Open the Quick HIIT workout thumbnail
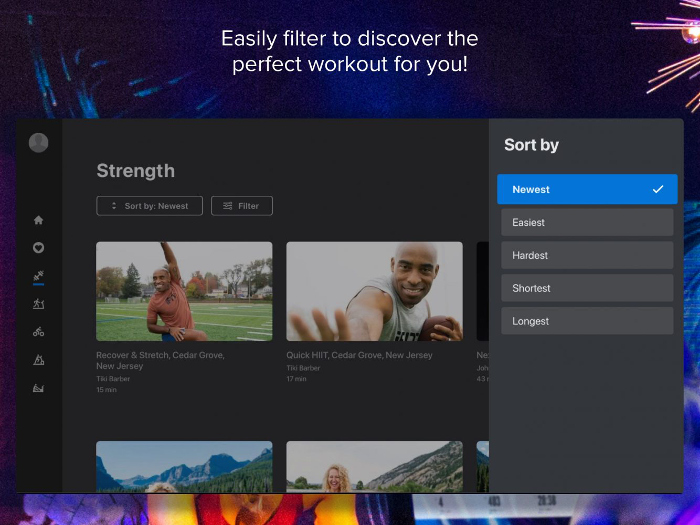Image resolution: width=700 pixels, height=525 pixels. [375, 292]
